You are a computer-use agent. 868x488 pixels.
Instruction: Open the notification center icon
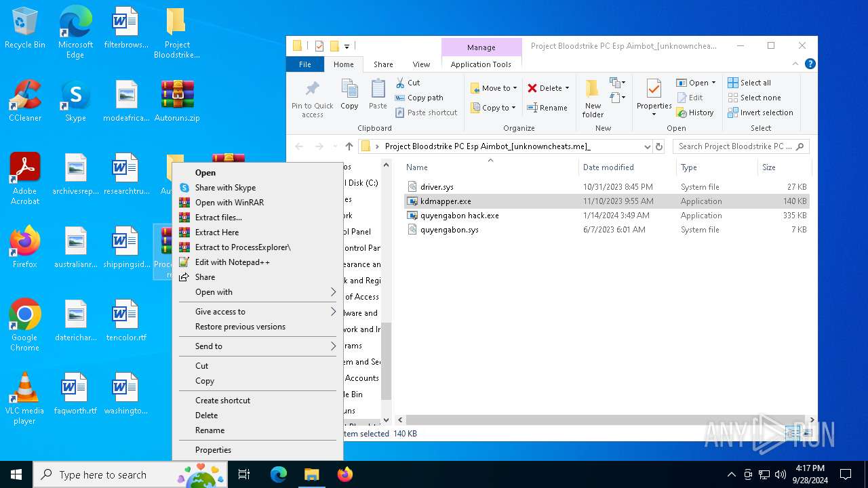click(x=846, y=474)
